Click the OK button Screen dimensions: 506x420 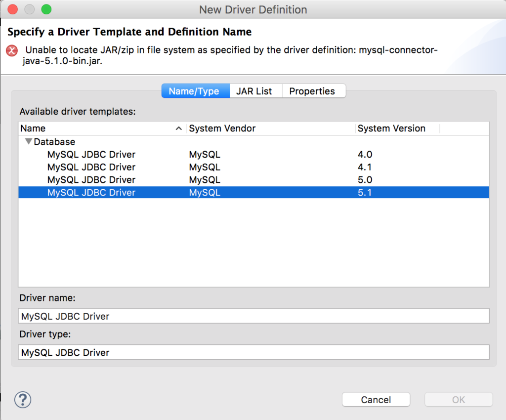coord(458,399)
